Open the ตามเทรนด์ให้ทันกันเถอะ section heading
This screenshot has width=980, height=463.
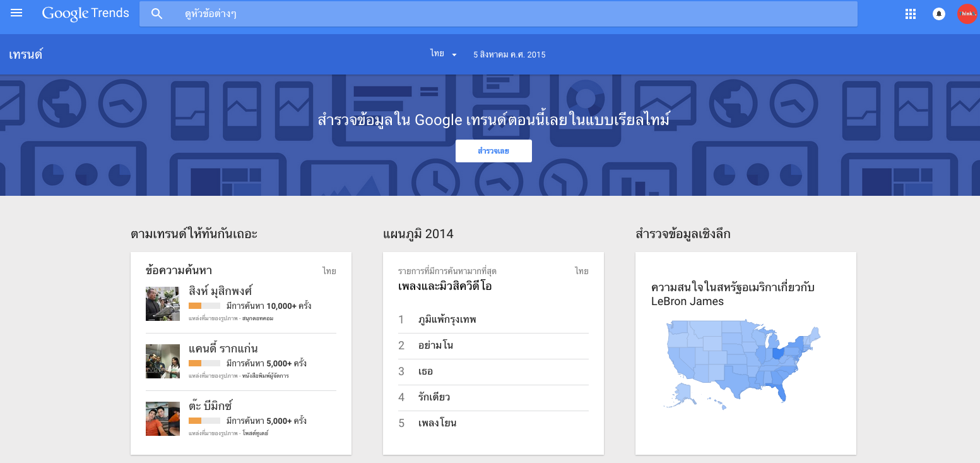tap(194, 234)
